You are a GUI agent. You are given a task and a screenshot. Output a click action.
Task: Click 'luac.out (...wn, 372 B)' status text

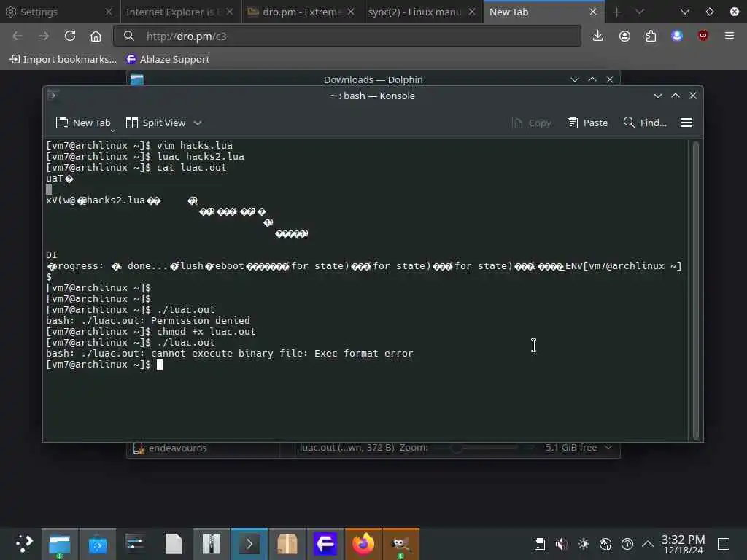(x=347, y=448)
